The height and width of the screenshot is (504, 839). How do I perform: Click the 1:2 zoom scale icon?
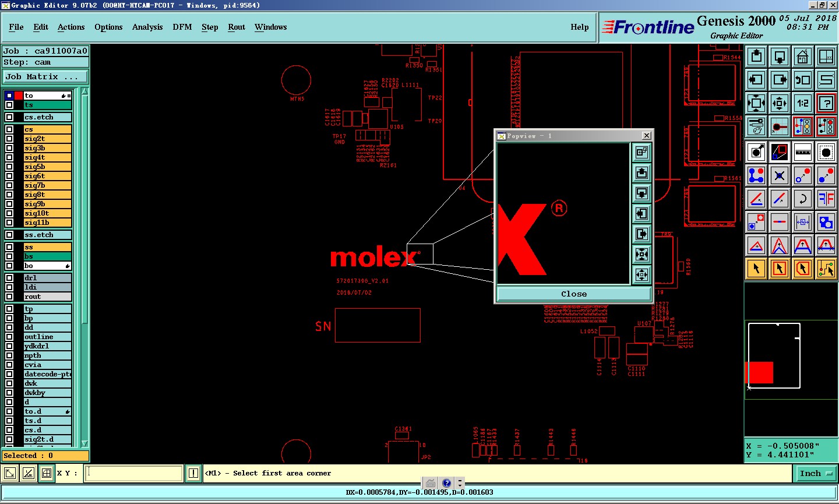click(x=803, y=103)
